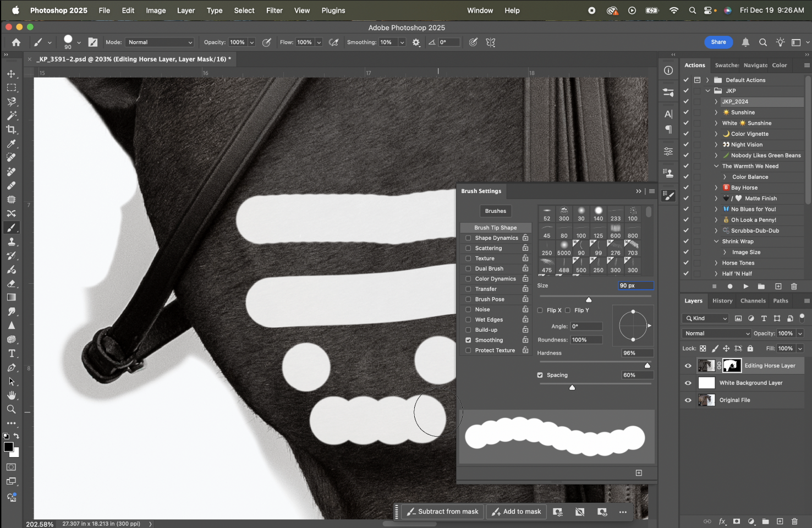The height and width of the screenshot is (528, 812).
Task: Disable the Smoothing checkbox in Brush Settings
Action: 468,340
